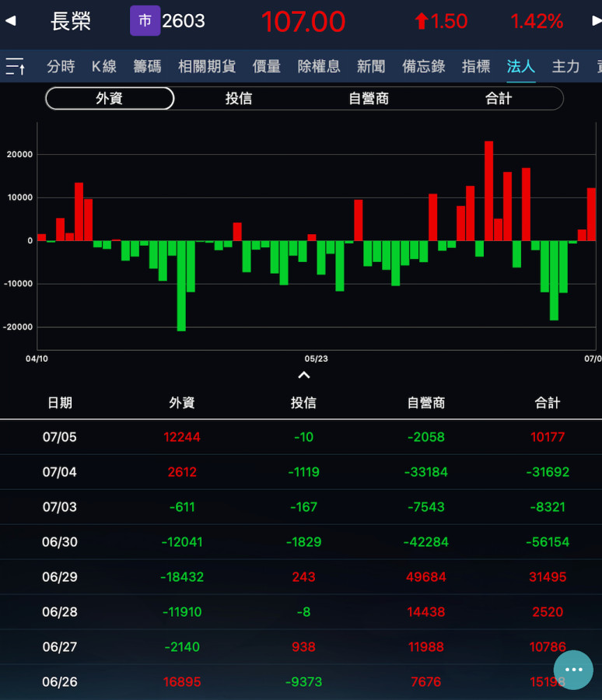602x700 pixels.
Task: Select the 外資 segment
Action: 110,99
